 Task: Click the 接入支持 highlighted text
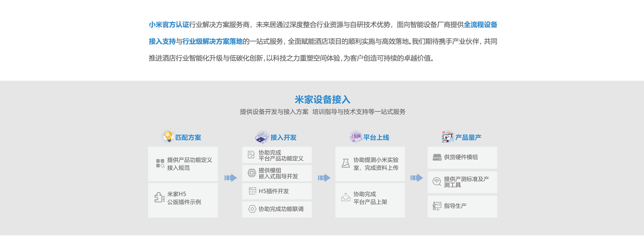[162, 42]
